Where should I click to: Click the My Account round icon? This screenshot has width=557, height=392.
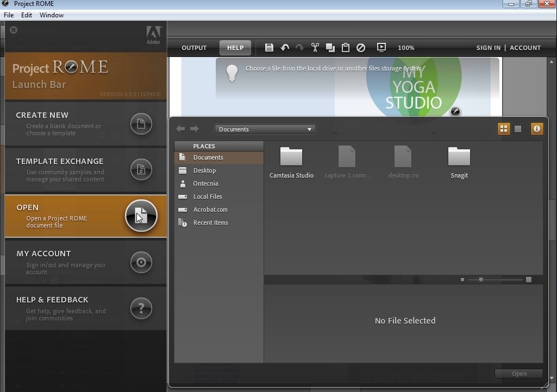(x=141, y=262)
